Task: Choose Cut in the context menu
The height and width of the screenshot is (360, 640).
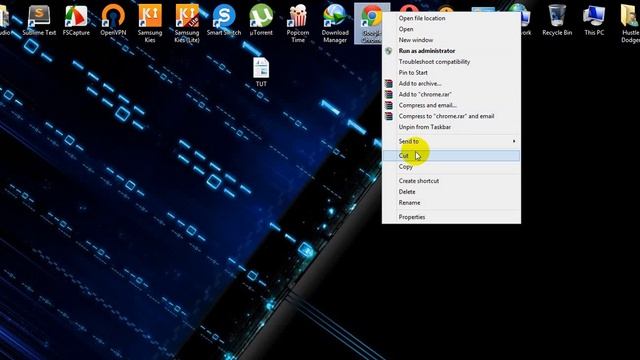Action: coord(451,156)
